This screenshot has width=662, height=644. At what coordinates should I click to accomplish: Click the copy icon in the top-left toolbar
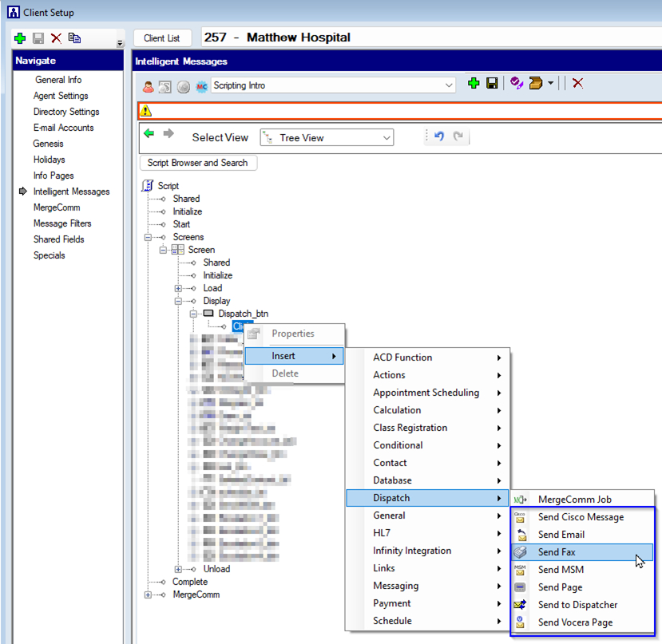[x=74, y=38]
